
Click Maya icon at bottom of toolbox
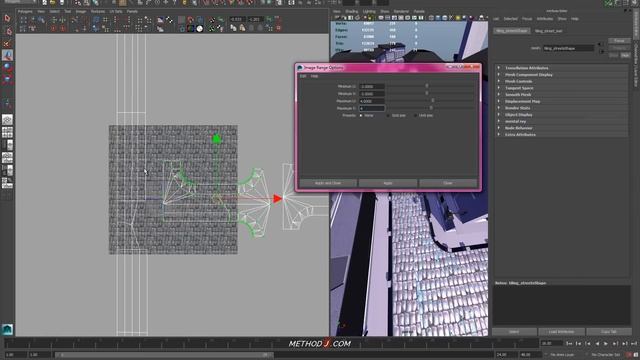coord(7,329)
